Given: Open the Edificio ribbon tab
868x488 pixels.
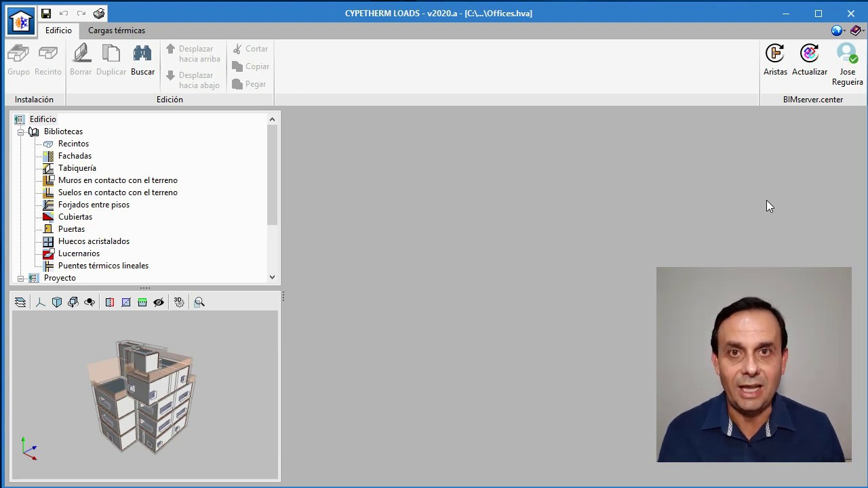Looking at the screenshot, I should [x=58, y=30].
